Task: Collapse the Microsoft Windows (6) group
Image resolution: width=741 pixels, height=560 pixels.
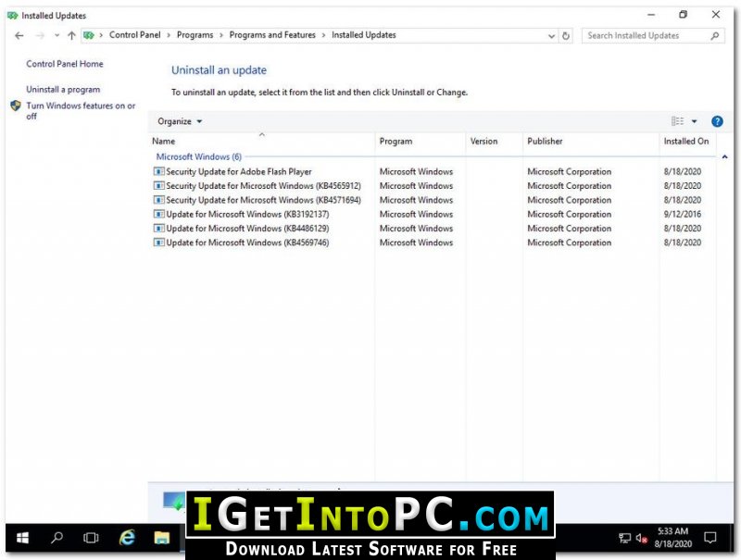Action: pos(724,156)
